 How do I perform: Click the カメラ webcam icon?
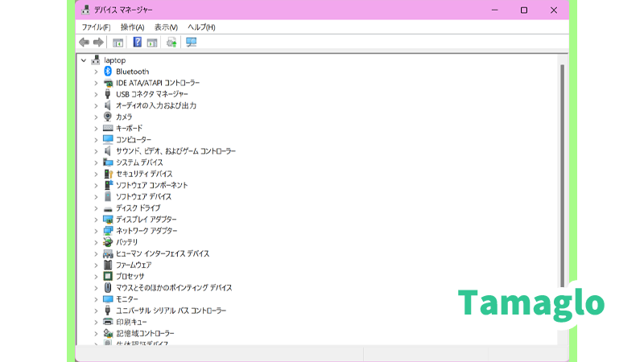108,117
